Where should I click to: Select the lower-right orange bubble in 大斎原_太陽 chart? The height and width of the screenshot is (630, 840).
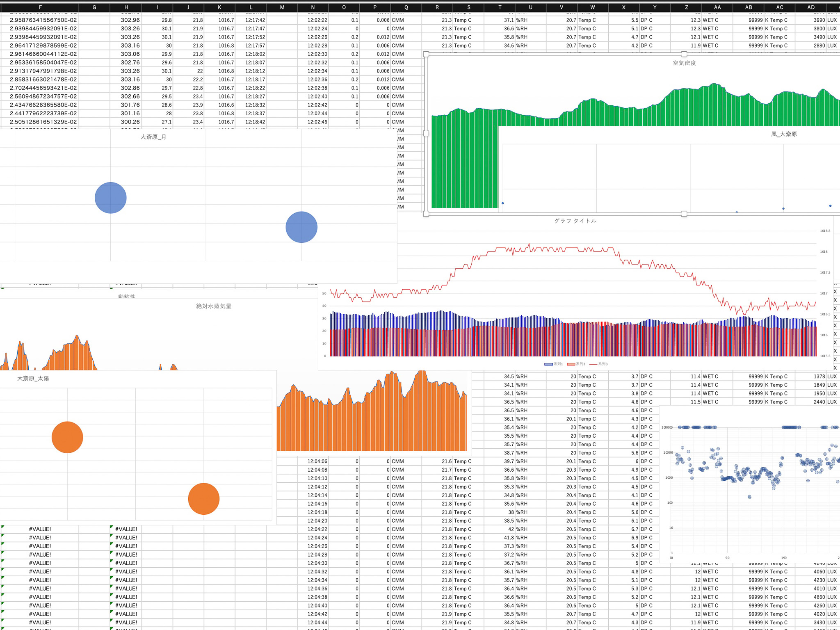pyautogui.click(x=204, y=499)
